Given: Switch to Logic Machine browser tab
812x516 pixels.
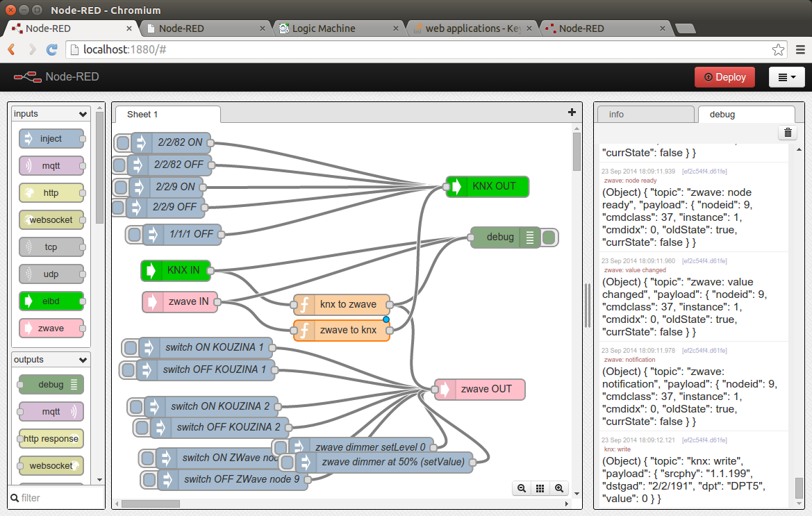Looking at the screenshot, I should tap(339, 28).
